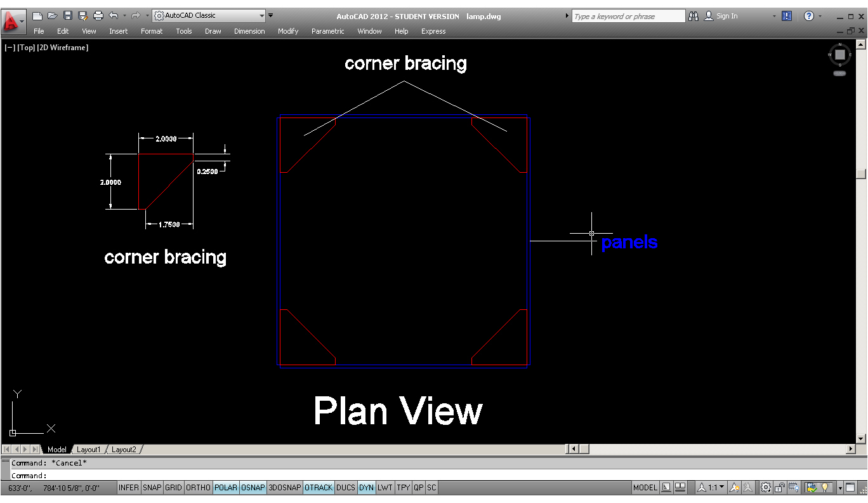Click the Save As icon
The width and height of the screenshot is (868, 503).
tap(82, 16)
